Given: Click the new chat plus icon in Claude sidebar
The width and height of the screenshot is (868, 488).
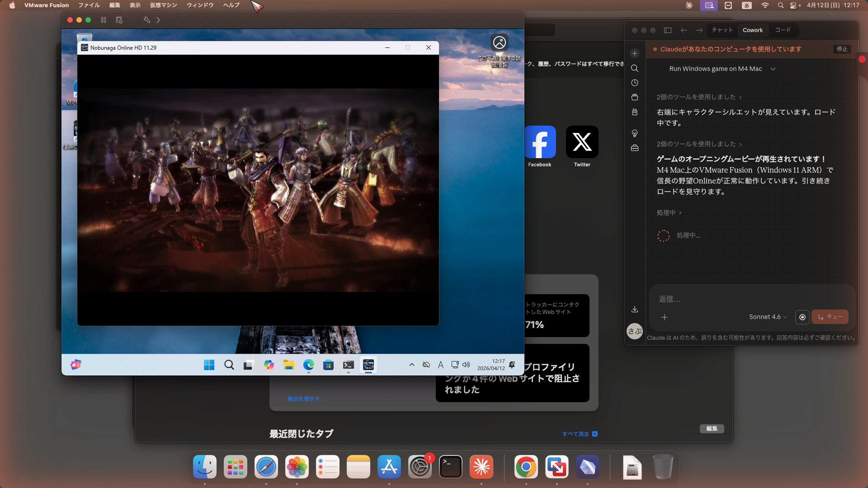Looking at the screenshot, I should (x=635, y=53).
